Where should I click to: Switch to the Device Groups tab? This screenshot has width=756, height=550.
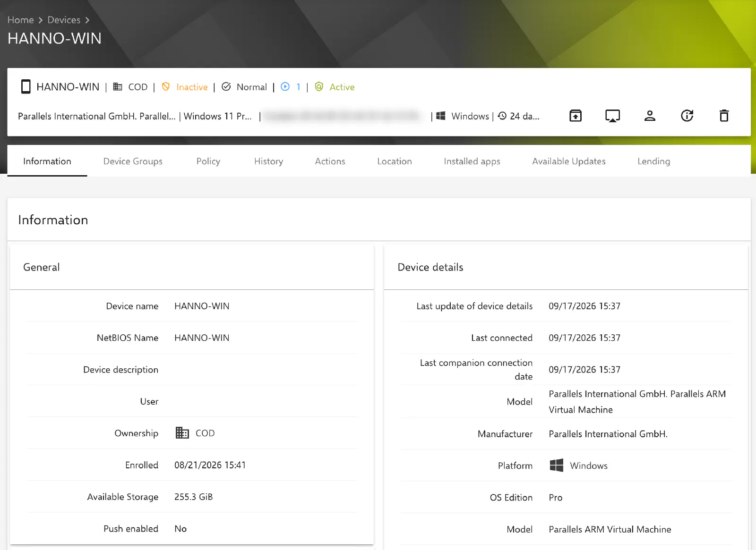[133, 161]
